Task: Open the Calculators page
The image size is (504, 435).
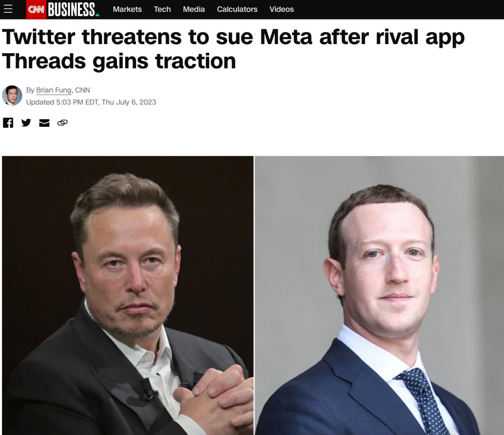Action: pyautogui.click(x=237, y=9)
